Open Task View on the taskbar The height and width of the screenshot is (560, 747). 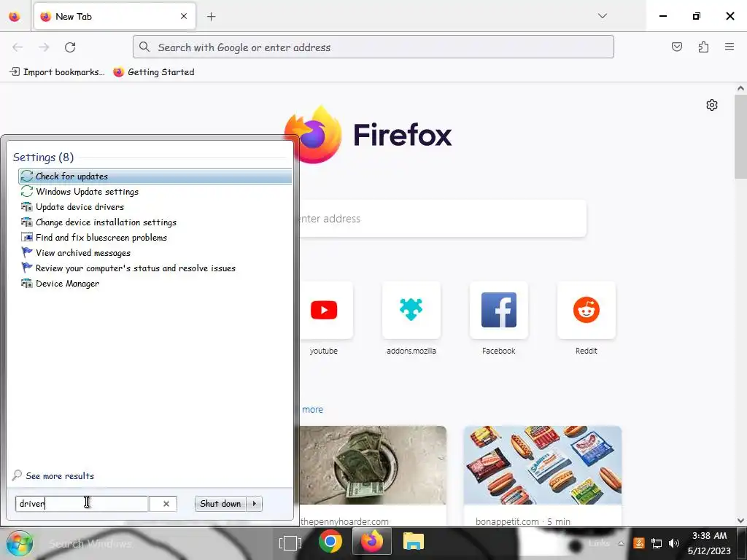290,542
